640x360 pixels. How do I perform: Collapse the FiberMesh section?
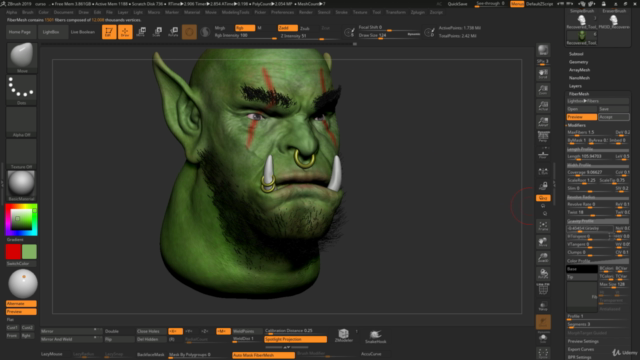(579, 94)
